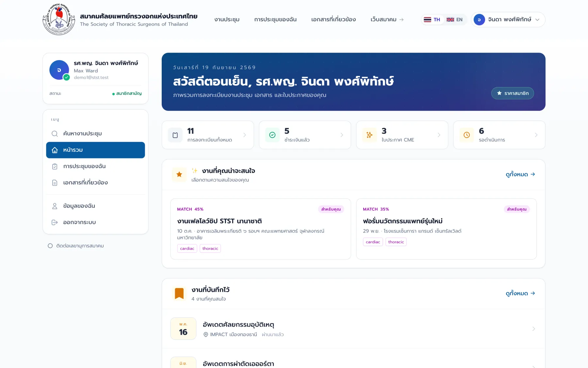Click the location pin icon beside IMPACT เมืองทองธานี

pyautogui.click(x=206, y=335)
